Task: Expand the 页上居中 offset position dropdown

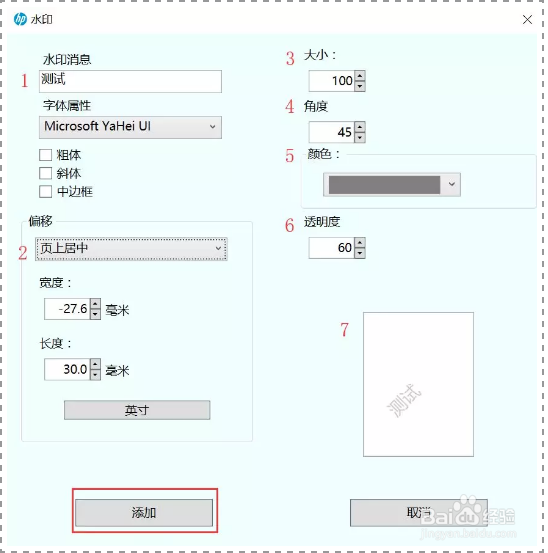Action: point(131,249)
